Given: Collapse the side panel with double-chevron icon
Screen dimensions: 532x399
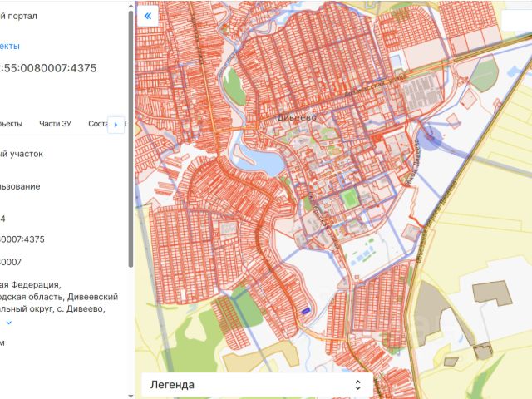Looking at the screenshot, I should (x=148, y=16).
